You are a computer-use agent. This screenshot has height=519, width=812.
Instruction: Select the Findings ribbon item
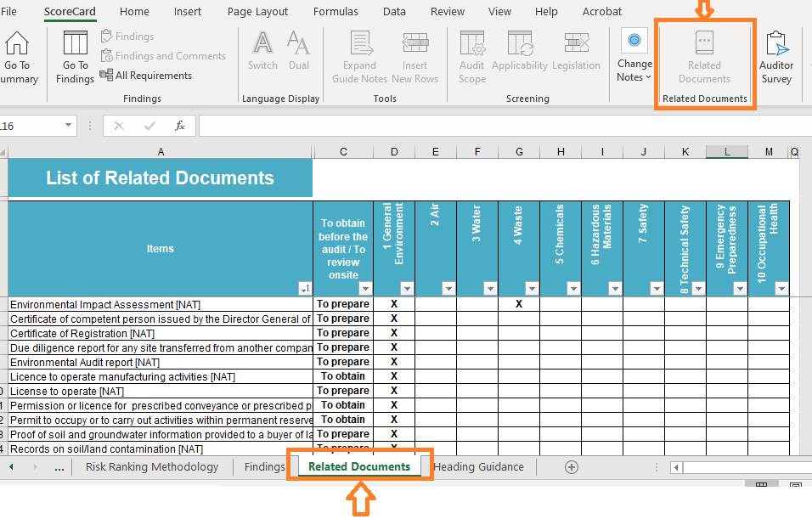point(127,37)
